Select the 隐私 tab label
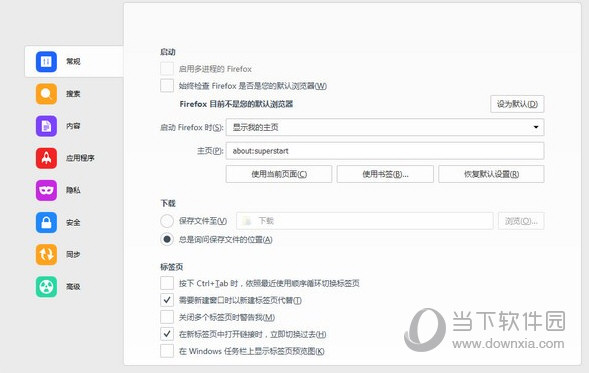589x373 pixels. pos(73,190)
